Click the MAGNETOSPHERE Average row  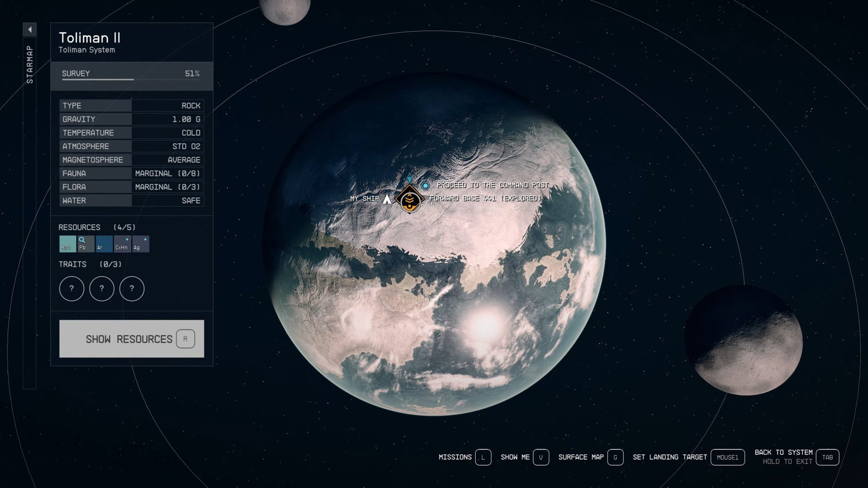click(x=132, y=160)
